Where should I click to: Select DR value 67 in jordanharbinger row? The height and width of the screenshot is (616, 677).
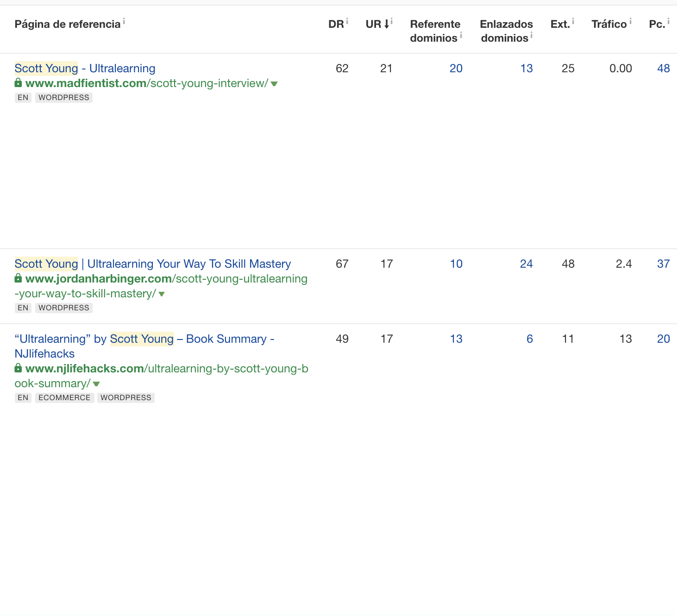pos(342,264)
